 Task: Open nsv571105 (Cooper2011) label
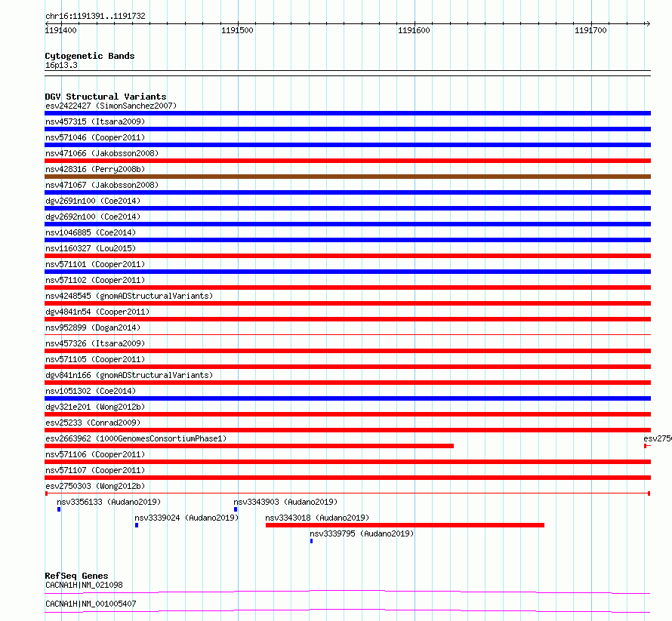tap(95, 359)
